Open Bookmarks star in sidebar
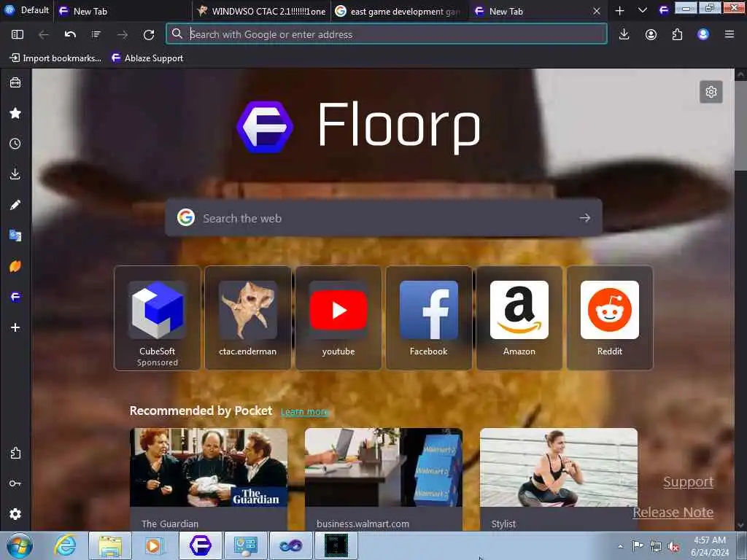 tap(15, 113)
